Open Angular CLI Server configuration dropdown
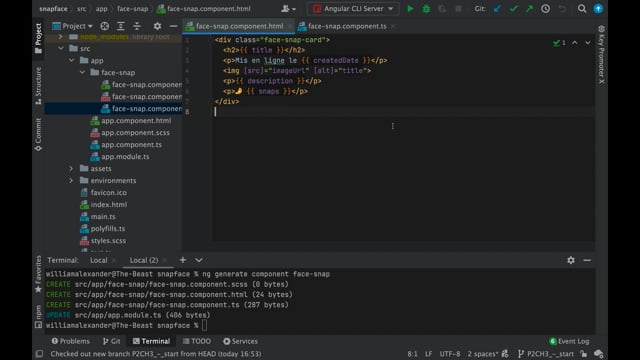 pyautogui.click(x=353, y=9)
